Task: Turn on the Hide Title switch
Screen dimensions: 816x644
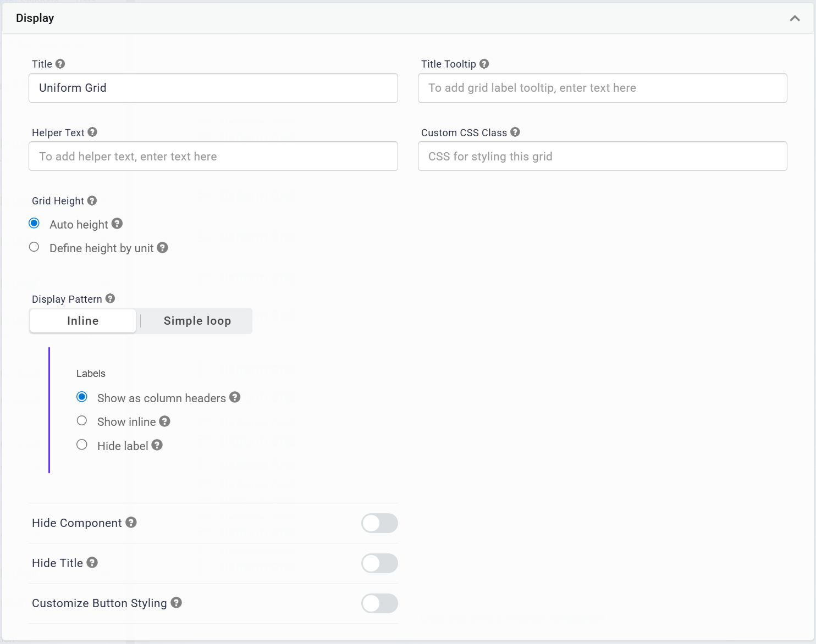Action: pyautogui.click(x=379, y=563)
